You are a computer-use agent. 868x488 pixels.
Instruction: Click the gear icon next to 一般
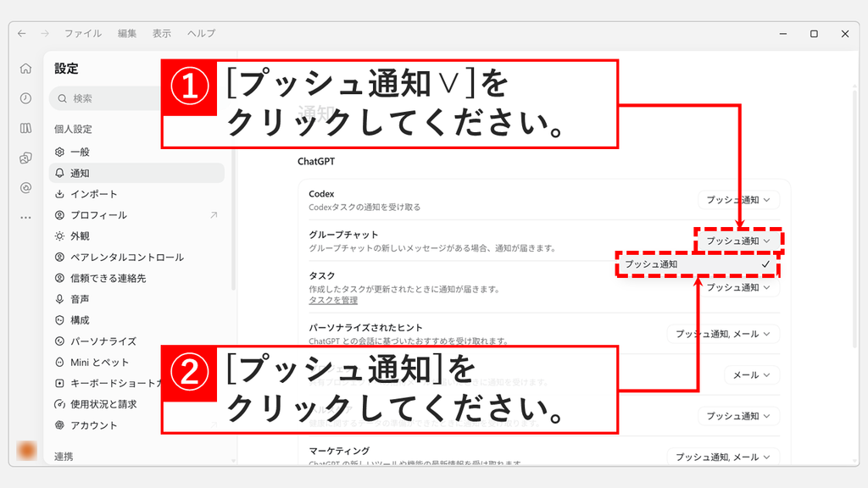click(x=60, y=152)
